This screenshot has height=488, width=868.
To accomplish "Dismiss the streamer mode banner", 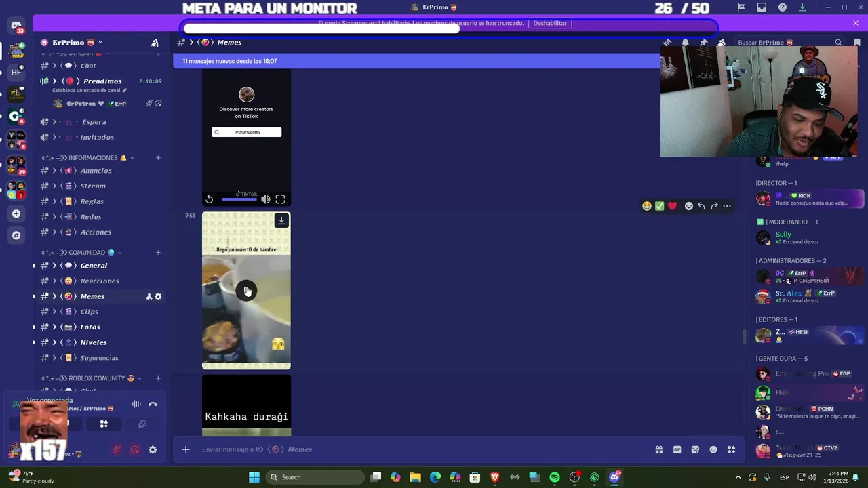I will click(856, 23).
